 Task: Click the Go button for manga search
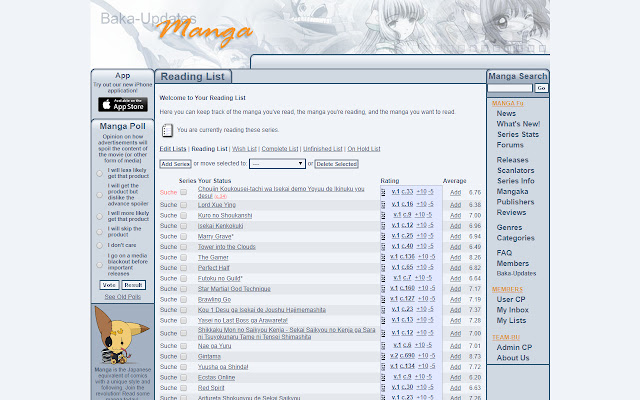[x=541, y=88]
